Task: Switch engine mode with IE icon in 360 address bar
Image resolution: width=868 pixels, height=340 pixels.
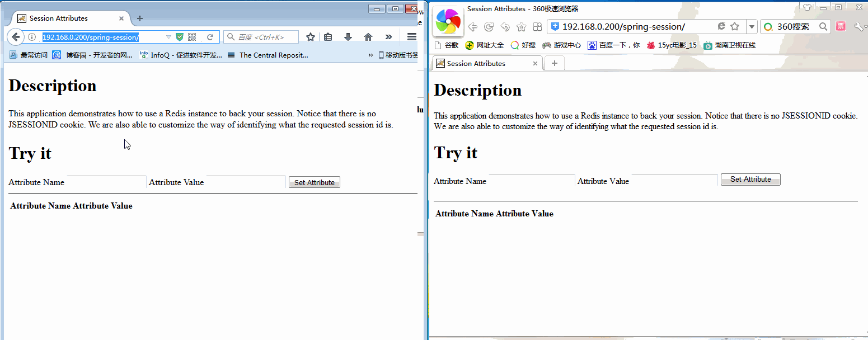Action: [x=721, y=26]
